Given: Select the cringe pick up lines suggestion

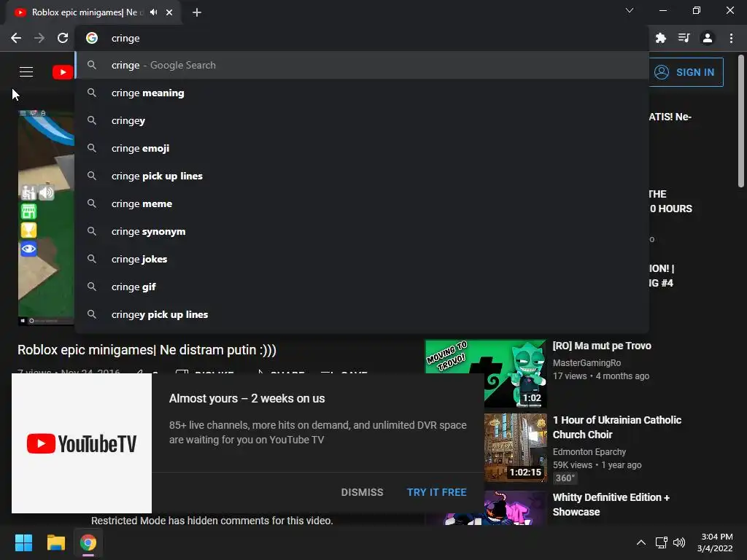Looking at the screenshot, I should 362,176.
